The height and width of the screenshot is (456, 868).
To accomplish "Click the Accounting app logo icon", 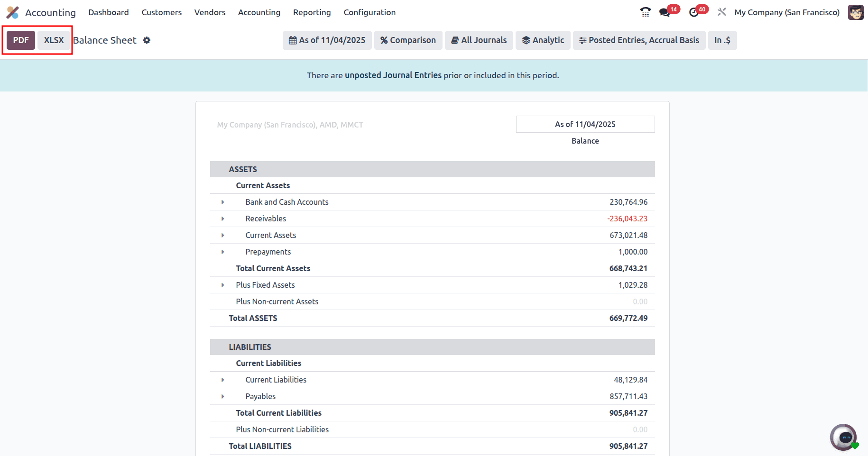I will 12,12.
